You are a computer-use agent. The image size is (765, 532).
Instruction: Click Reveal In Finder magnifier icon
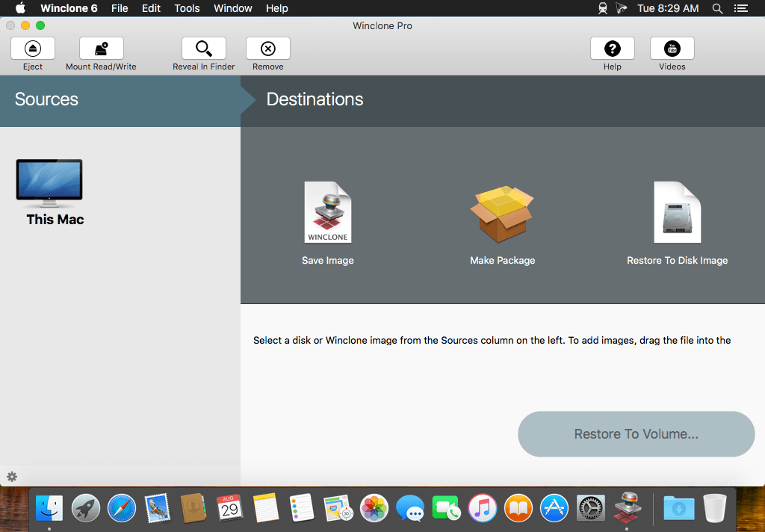point(203,49)
